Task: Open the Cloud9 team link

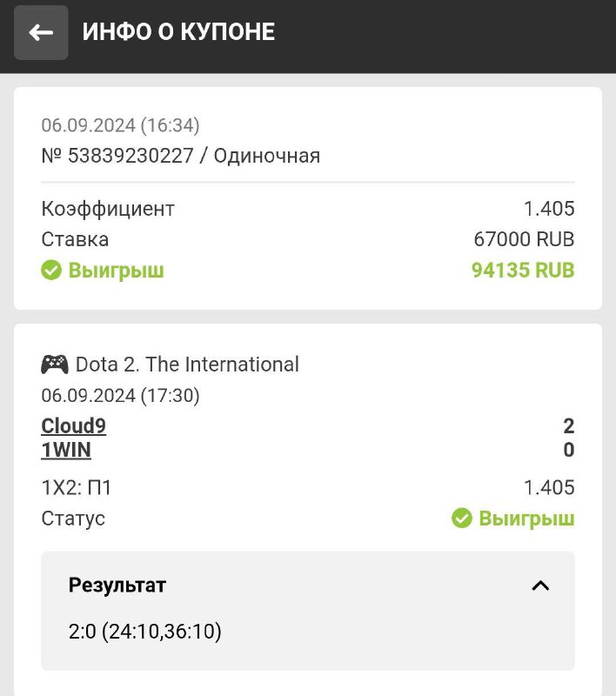Action: [x=73, y=426]
